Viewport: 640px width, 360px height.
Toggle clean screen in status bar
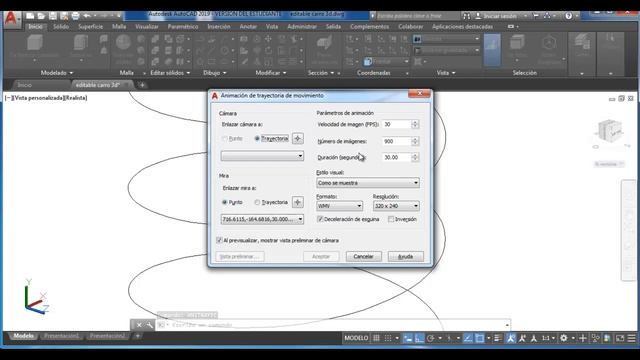pyautogui.click(x=620, y=338)
